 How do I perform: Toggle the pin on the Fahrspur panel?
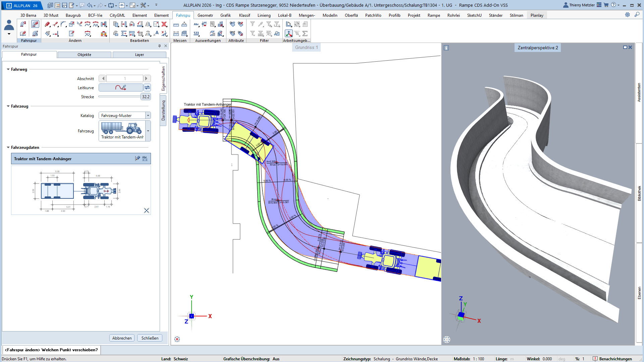click(x=159, y=46)
